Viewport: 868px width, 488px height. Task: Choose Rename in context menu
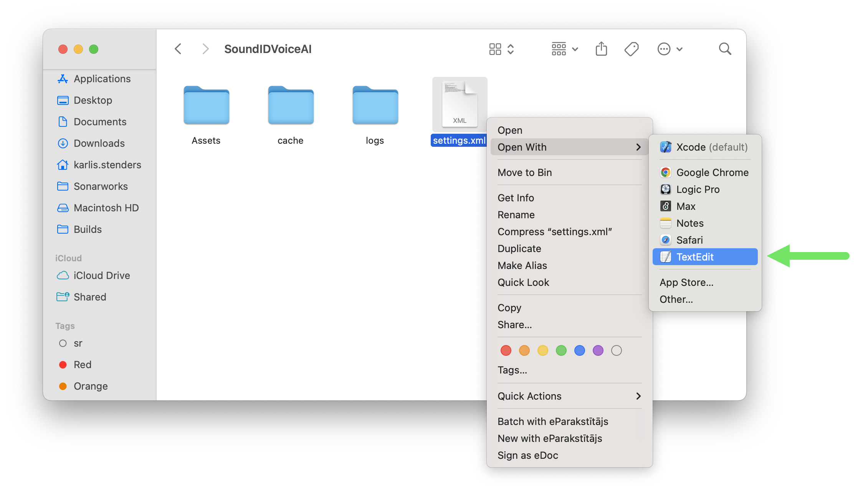tap(569, 215)
